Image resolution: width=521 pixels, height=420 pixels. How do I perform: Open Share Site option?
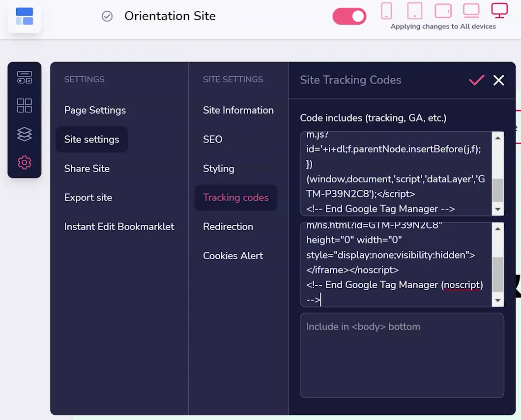[x=87, y=169]
